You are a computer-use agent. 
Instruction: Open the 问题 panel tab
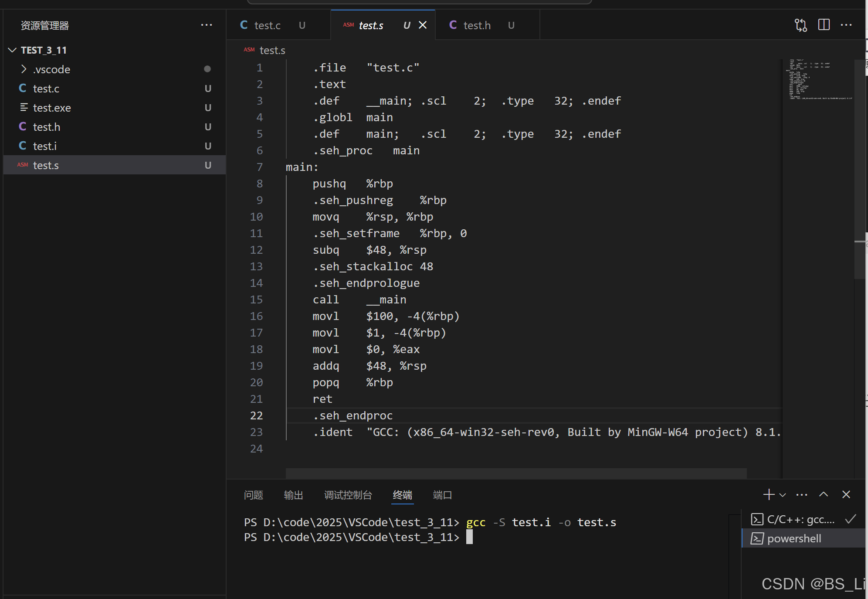[253, 495]
